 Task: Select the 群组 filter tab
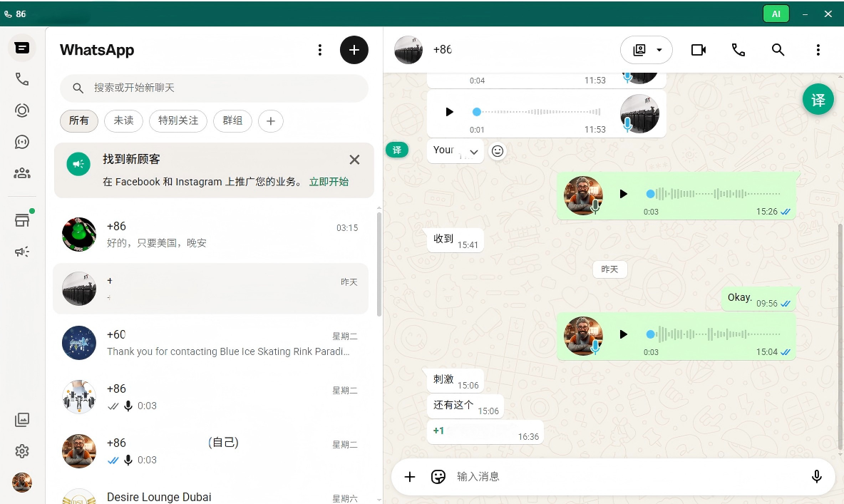pyautogui.click(x=232, y=120)
